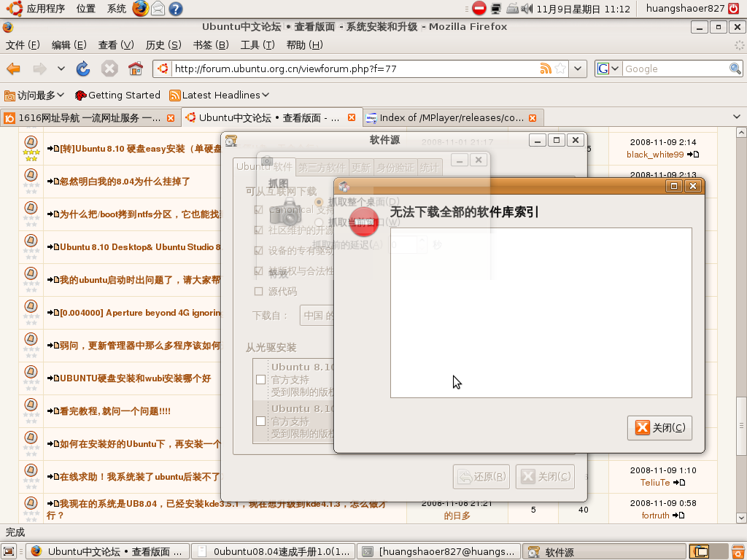Close the Index of /MPlayer tab

[x=533, y=118]
